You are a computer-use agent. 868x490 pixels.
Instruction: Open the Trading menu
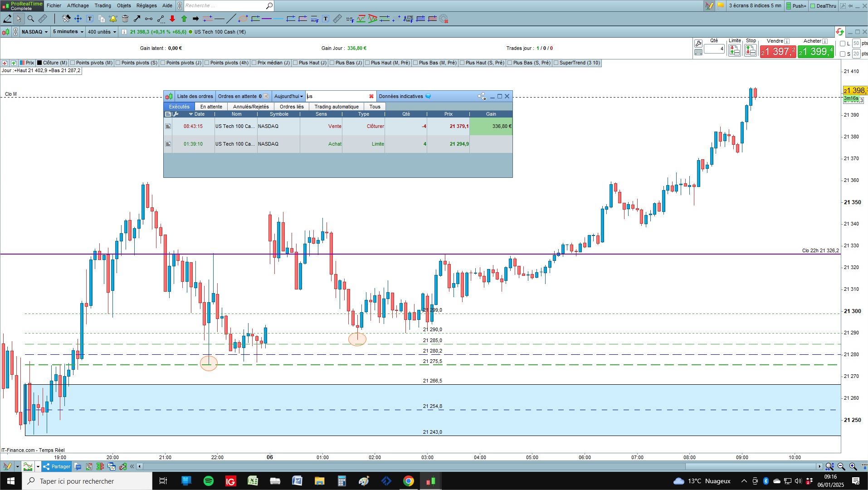102,5
